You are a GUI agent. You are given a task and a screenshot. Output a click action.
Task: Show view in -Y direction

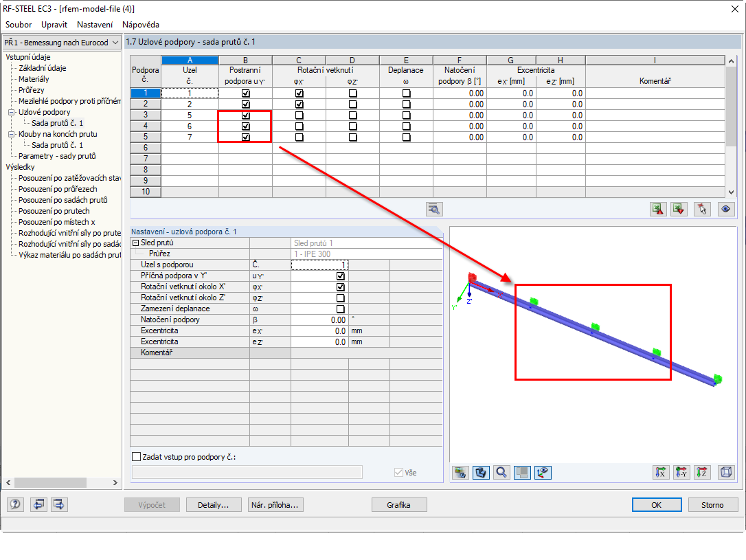coord(681,473)
